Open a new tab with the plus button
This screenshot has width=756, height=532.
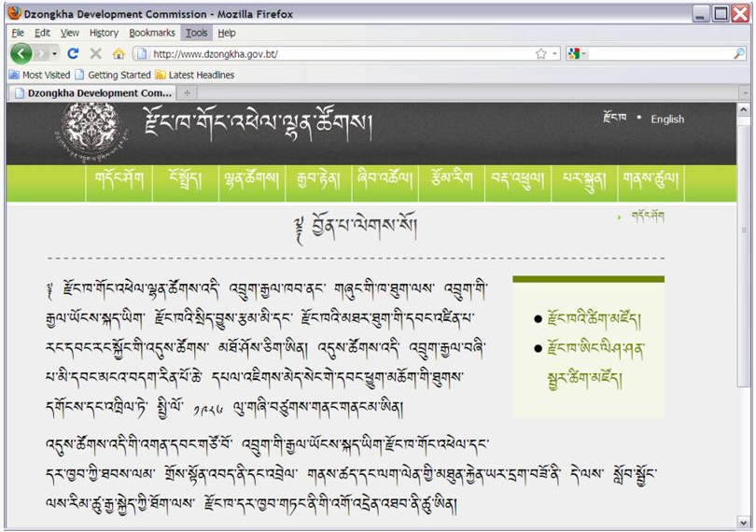(x=187, y=93)
